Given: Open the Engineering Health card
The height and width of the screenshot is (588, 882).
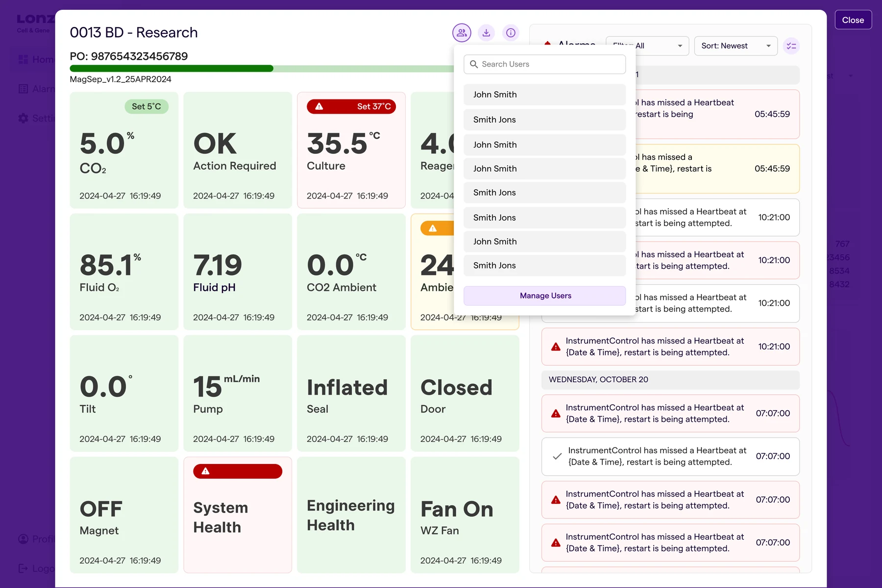Looking at the screenshot, I should pyautogui.click(x=351, y=515).
